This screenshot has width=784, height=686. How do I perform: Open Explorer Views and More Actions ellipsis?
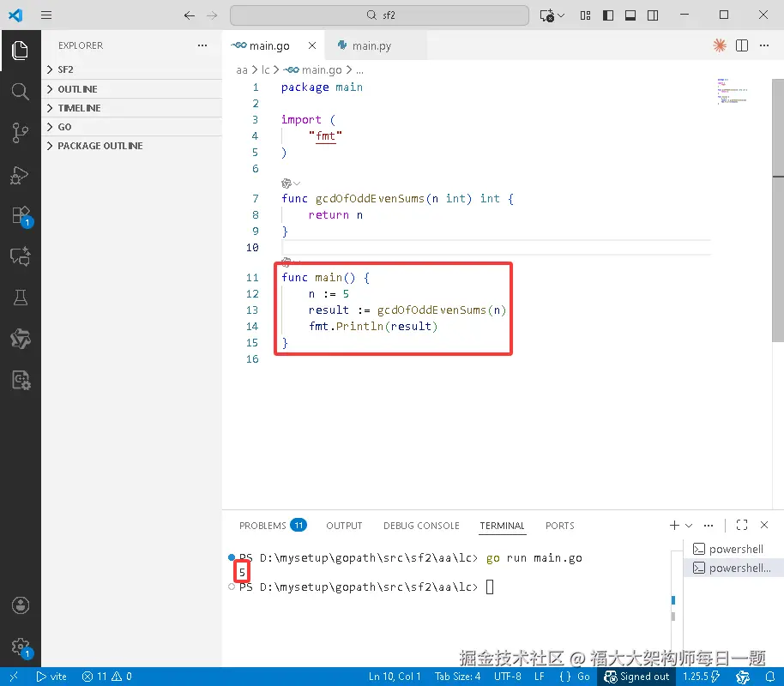click(202, 45)
